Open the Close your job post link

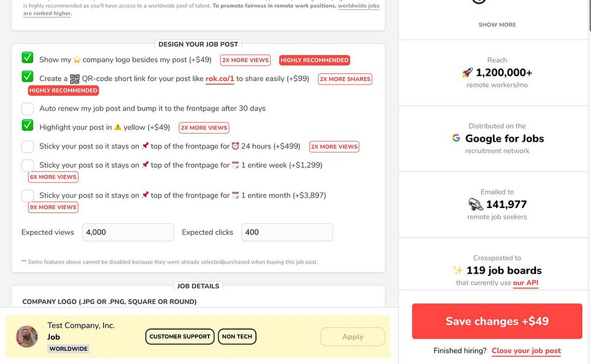(526, 350)
